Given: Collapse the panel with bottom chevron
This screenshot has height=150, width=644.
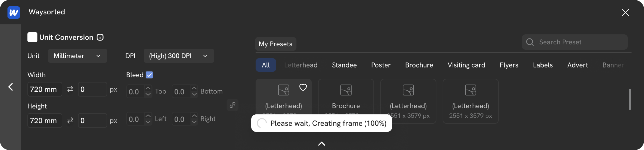Looking at the screenshot, I should (322, 144).
